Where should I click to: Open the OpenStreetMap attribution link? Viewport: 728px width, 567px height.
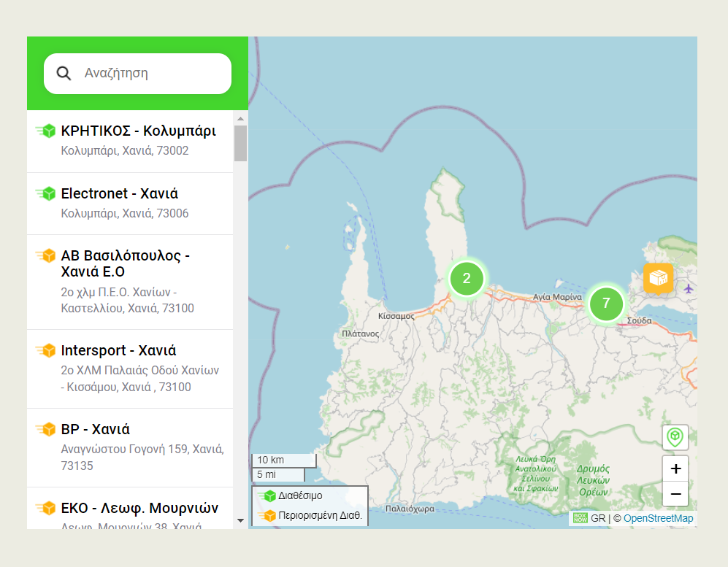658,519
